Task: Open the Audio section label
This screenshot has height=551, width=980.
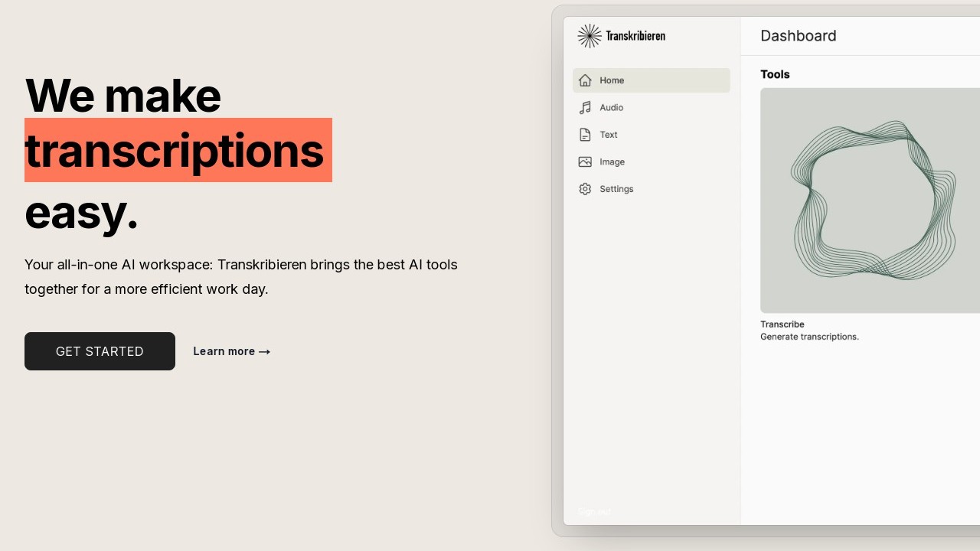Action: (611, 108)
